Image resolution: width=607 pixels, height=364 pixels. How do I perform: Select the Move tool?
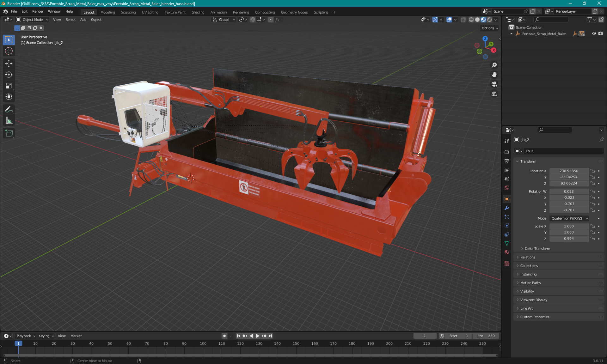click(x=9, y=64)
